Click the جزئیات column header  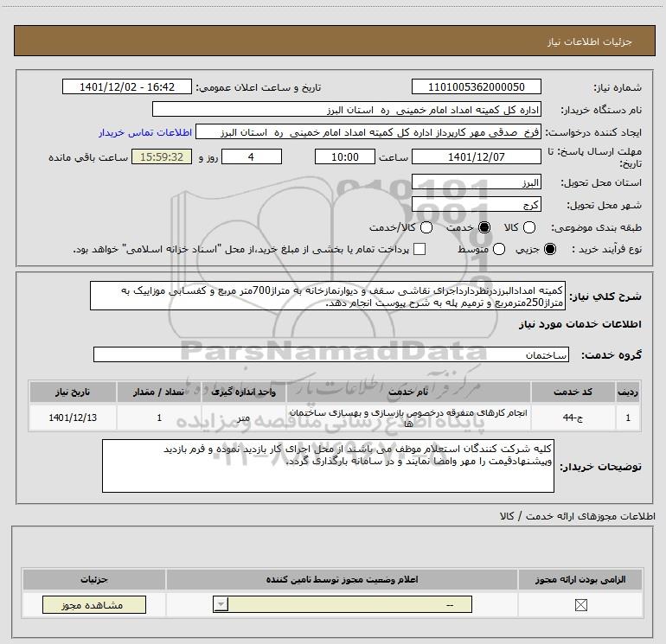pos(94,579)
